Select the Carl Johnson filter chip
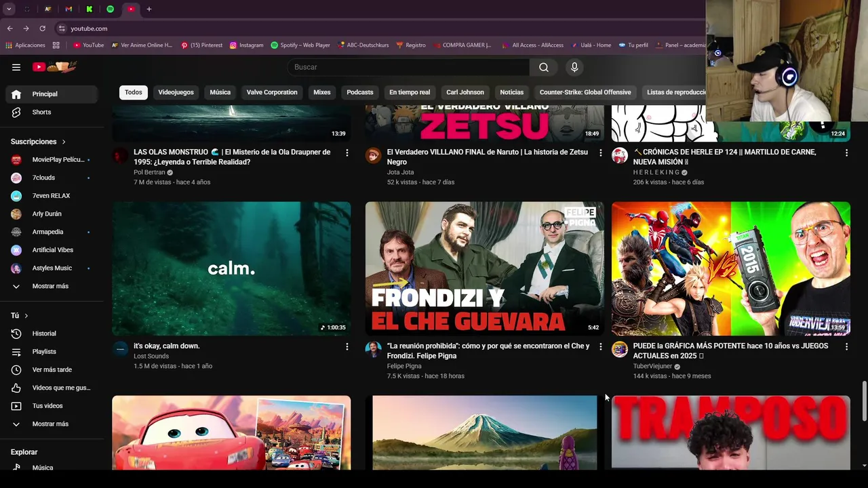Screen dimensions: 868x488 point(465,92)
